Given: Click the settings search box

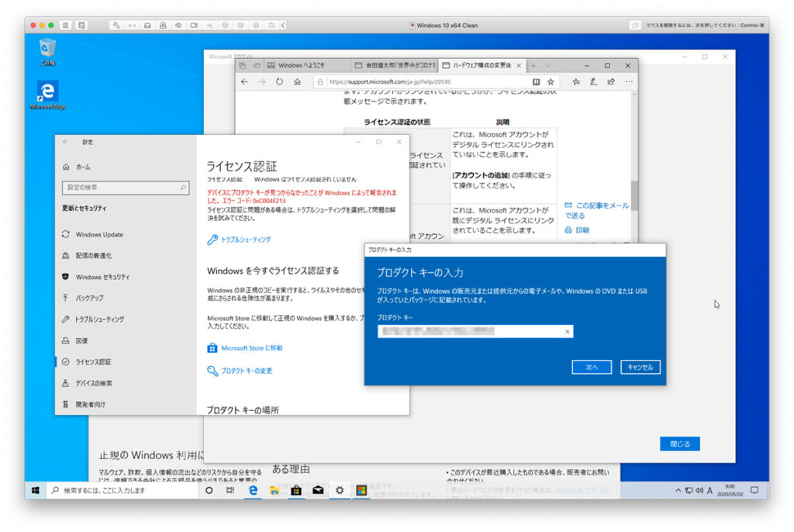Looking at the screenshot, I should (125, 188).
